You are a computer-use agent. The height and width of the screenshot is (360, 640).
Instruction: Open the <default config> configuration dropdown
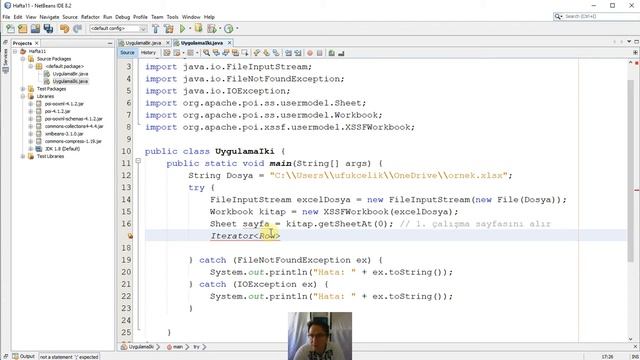click(x=118, y=29)
